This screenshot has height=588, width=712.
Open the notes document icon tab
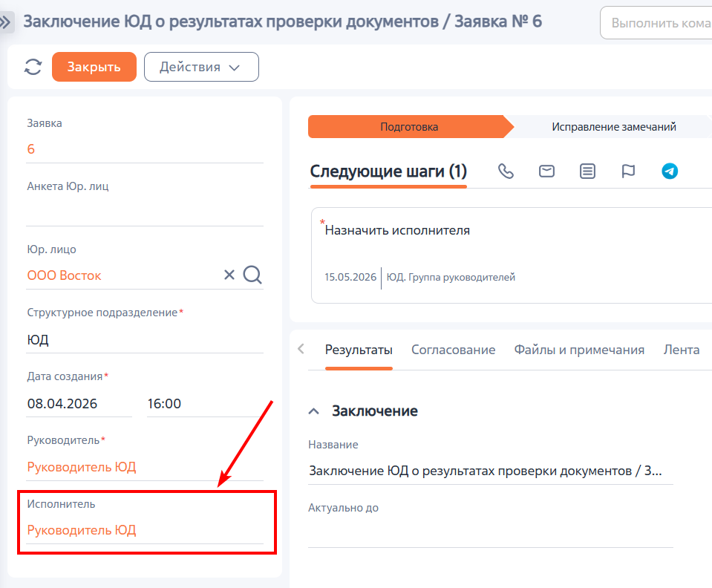(x=587, y=171)
